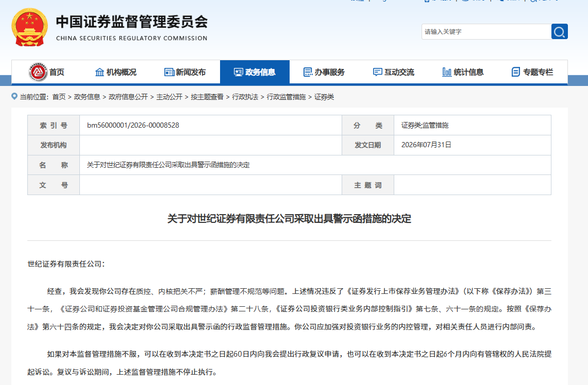This screenshot has width=588, height=385.
Task: Open 行政监管措施 breadcrumb link
Action: 286,97
